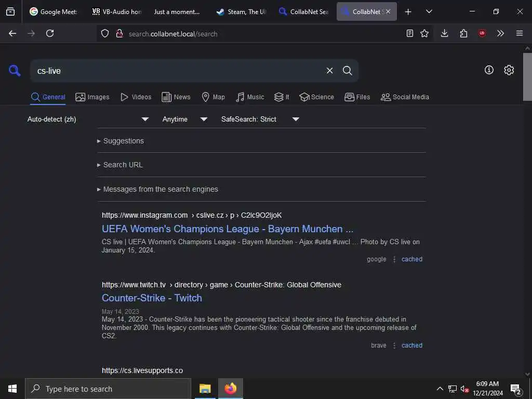Select the Files search category
The image size is (532, 399).
(x=357, y=97)
